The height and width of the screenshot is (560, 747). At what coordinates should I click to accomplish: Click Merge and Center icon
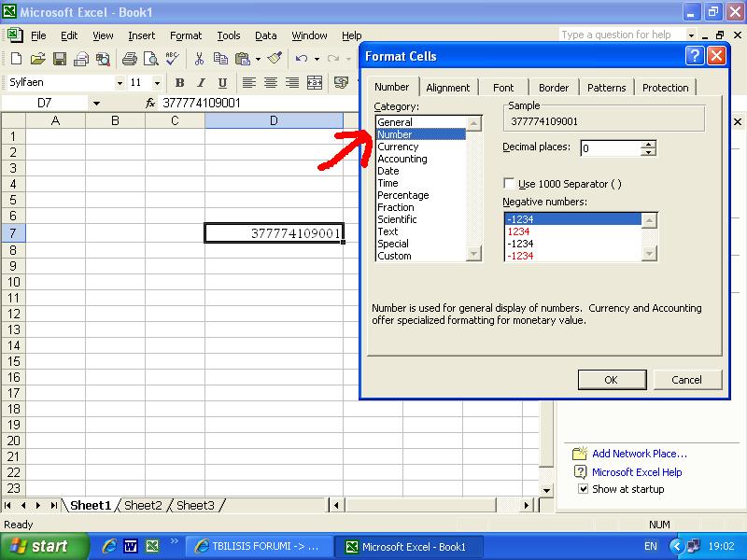point(315,83)
